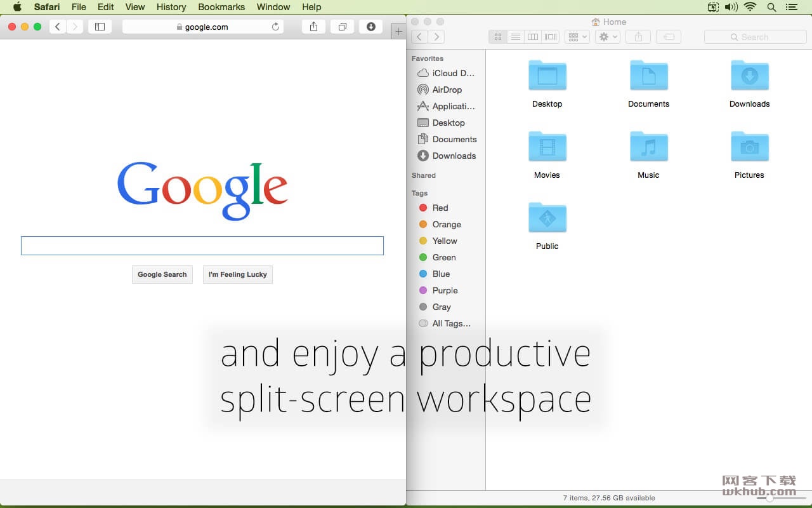Open the Apple menu
Screen dimensions: 812x508
coord(17,7)
